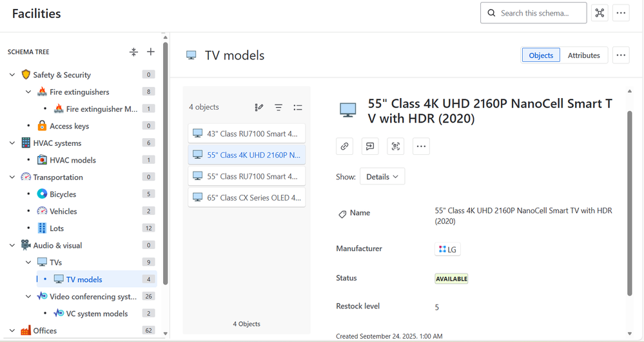Open the object list filter icon
The width and height of the screenshot is (644, 342).
click(x=278, y=108)
